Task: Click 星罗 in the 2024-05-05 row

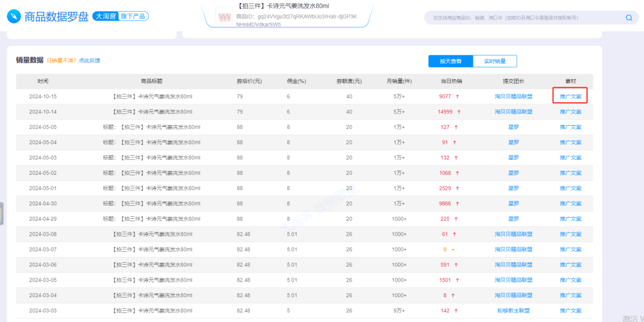Action: coord(513,127)
